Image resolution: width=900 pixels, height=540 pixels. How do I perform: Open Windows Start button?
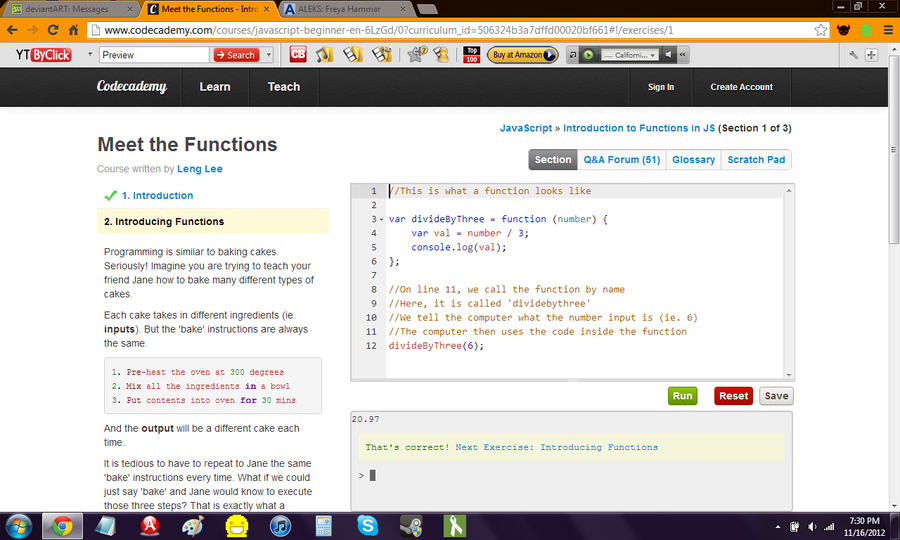[18, 526]
